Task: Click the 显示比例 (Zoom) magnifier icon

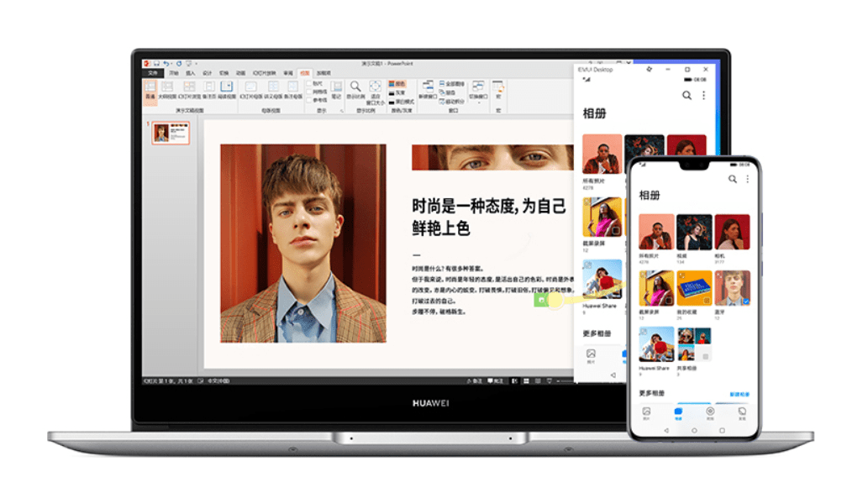Action: coord(354,86)
